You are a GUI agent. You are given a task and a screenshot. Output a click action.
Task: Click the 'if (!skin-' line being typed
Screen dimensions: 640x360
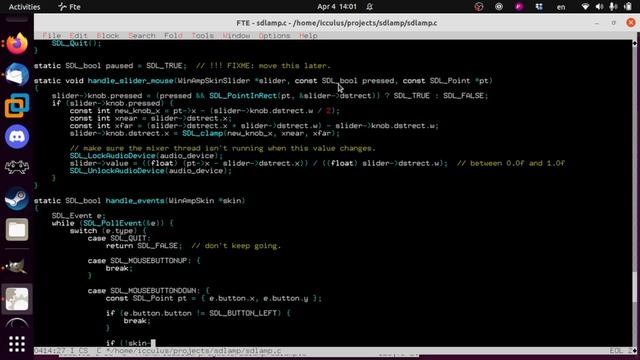pyautogui.click(x=131, y=343)
